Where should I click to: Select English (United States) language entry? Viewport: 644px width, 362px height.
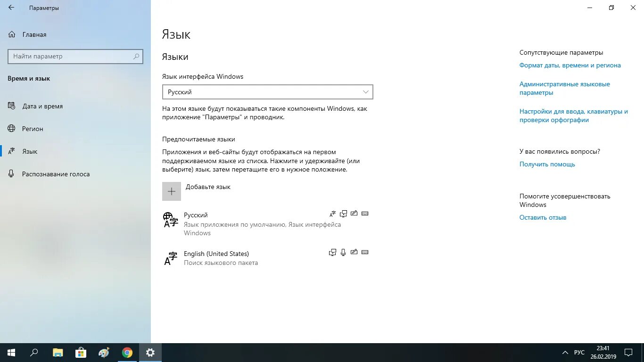[x=267, y=258]
